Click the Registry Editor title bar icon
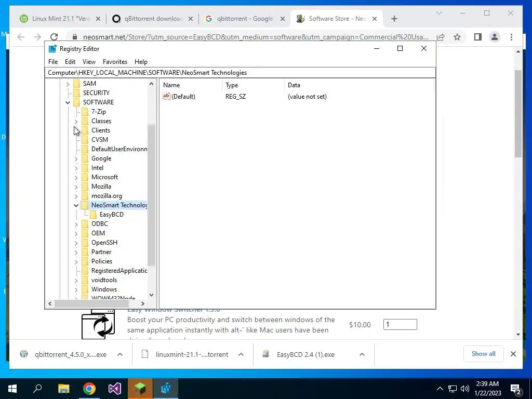 tap(52, 49)
